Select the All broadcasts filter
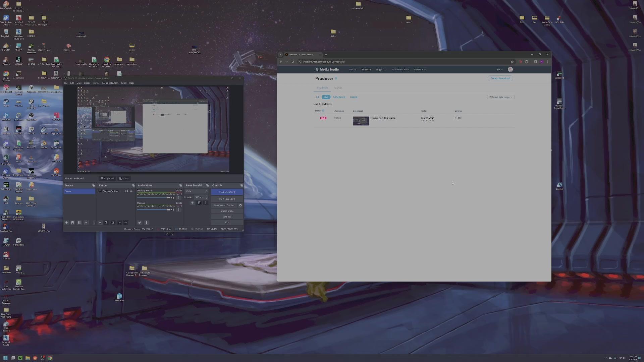The height and width of the screenshot is (362, 644). pos(317,97)
